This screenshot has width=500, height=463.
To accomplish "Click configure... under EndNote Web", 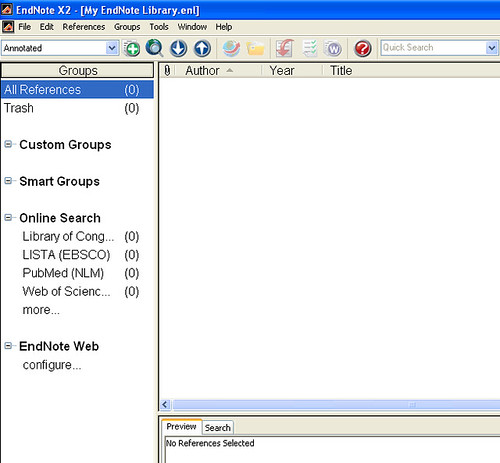I will 52,365.
